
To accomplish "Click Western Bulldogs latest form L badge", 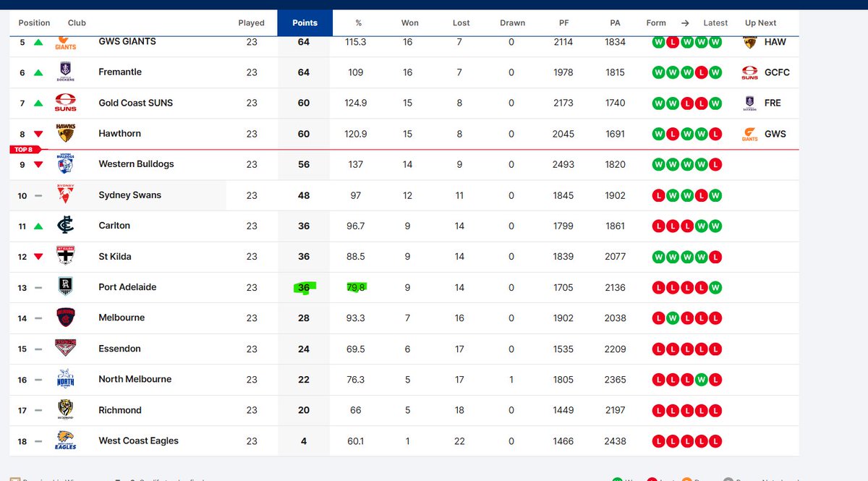I will [x=715, y=164].
